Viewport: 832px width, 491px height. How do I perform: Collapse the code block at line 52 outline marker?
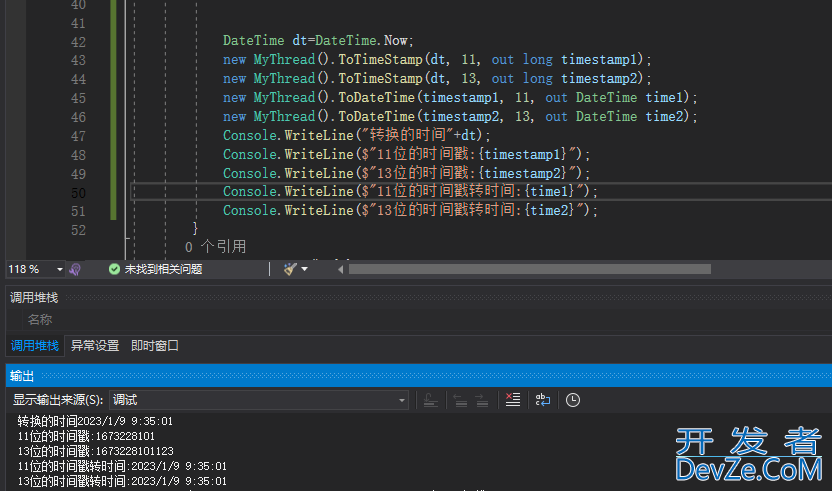coord(127,240)
